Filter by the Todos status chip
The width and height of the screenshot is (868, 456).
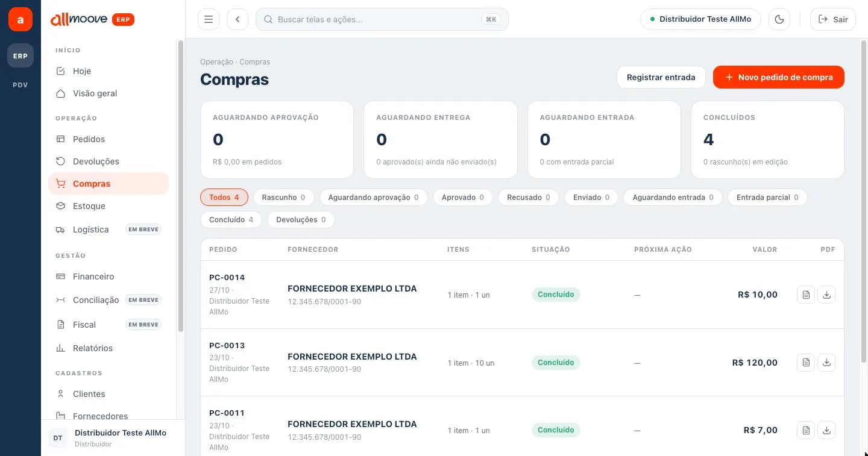pos(224,198)
